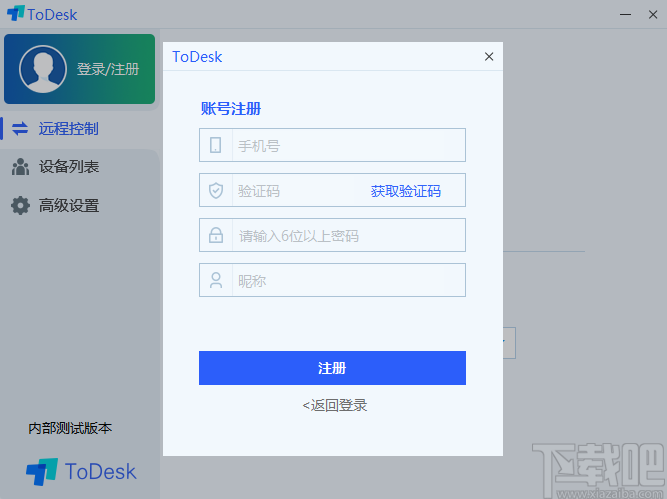Screen dimensions: 667x499
Task: Minimize the ToDesk main window
Action: coord(625,14)
